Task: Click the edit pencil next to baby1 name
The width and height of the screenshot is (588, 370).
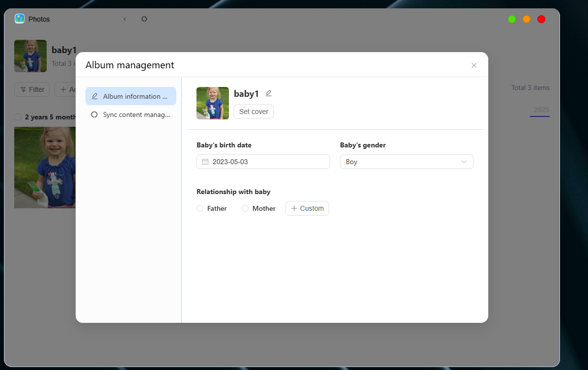Action: pos(269,93)
